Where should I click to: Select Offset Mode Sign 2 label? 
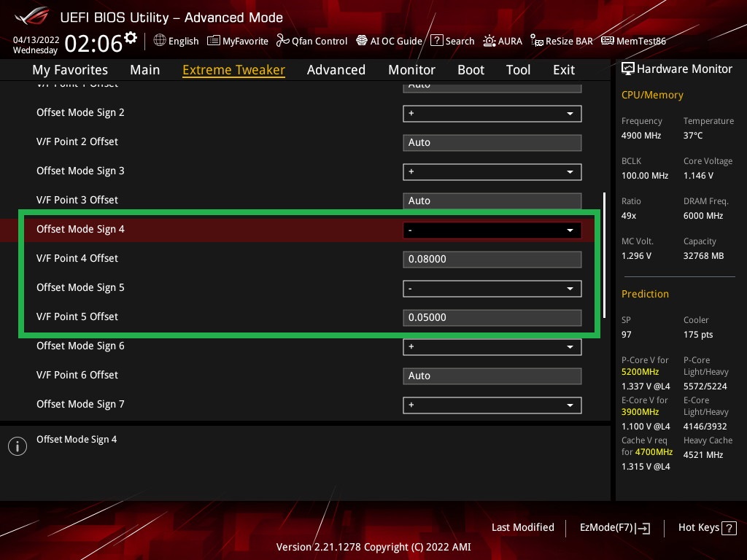pyautogui.click(x=80, y=112)
